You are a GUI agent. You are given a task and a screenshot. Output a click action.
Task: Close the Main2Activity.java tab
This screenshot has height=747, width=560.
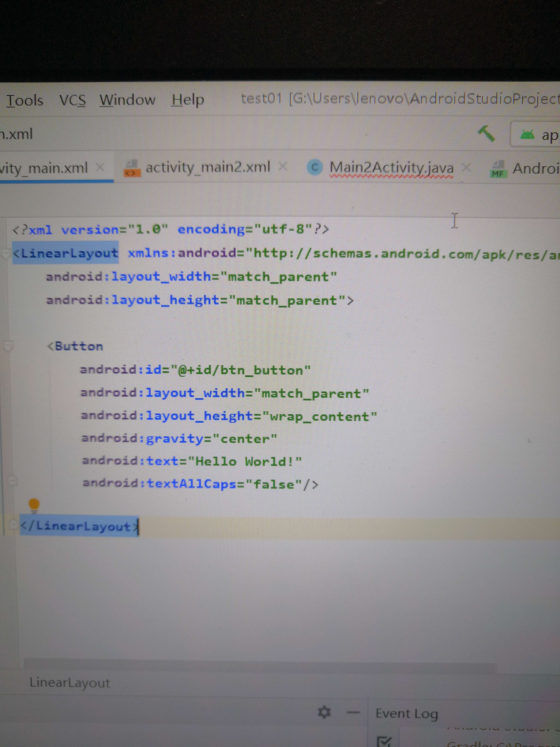(x=466, y=167)
